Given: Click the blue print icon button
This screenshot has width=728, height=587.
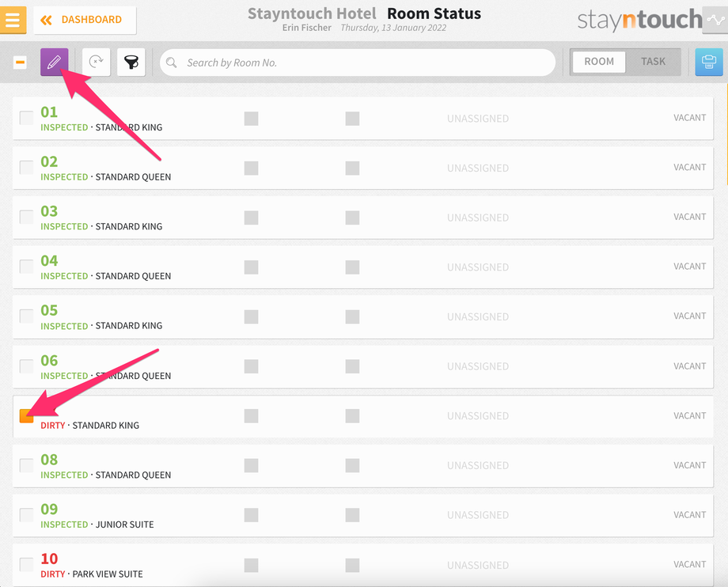Looking at the screenshot, I should pos(708,62).
